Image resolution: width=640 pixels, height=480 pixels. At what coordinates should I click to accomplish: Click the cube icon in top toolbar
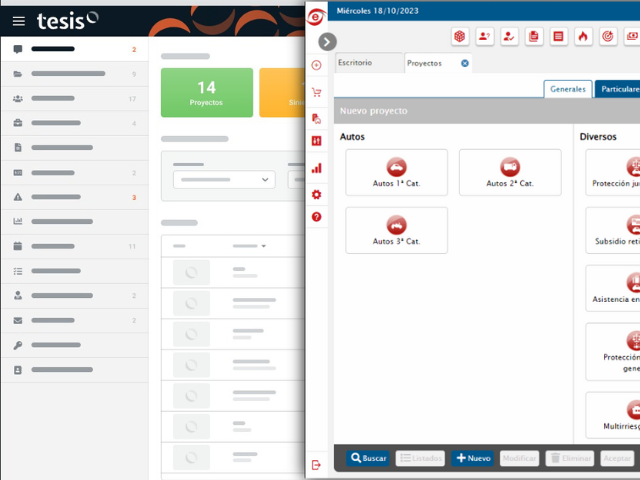click(459, 36)
